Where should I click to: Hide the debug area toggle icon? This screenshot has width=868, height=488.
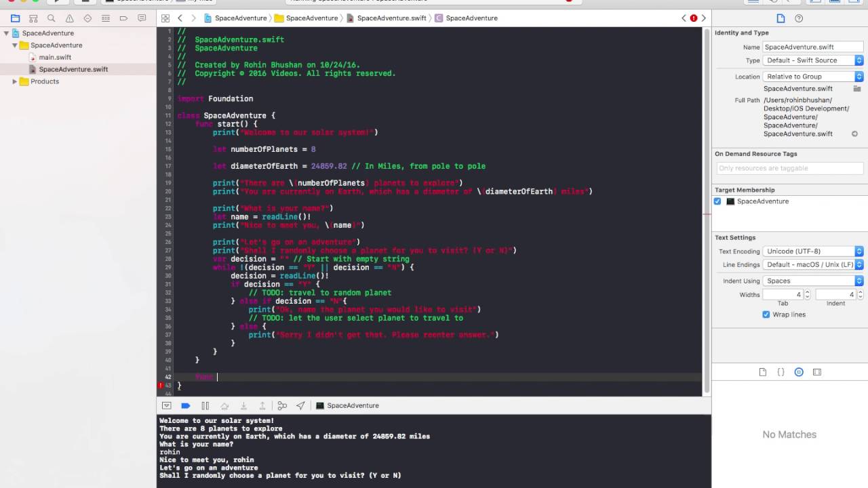click(x=166, y=405)
